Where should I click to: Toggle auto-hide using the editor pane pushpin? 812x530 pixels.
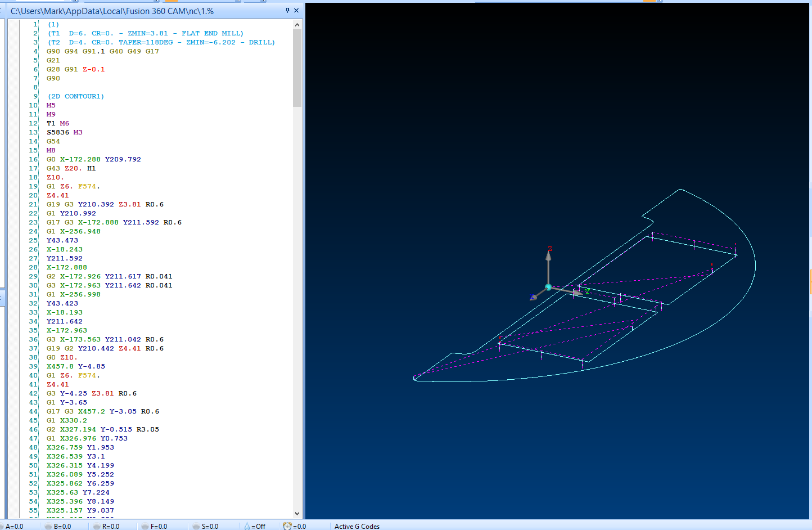point(288,10)
